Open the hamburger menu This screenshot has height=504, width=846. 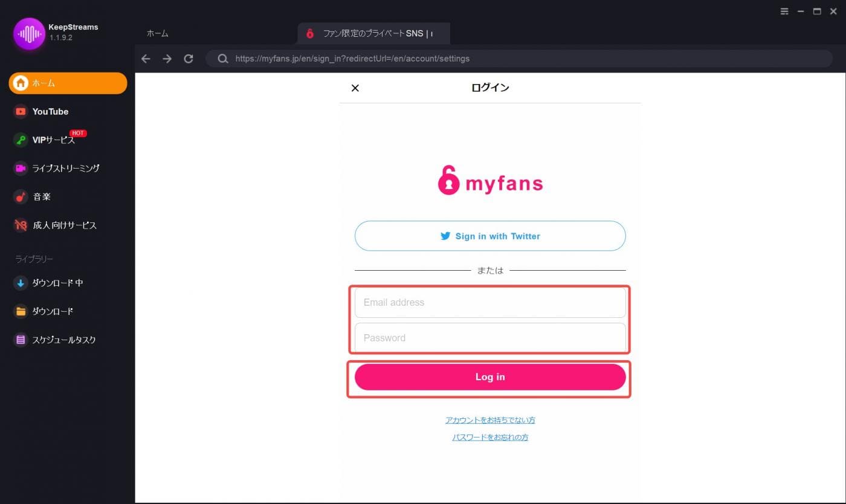click(784, 11)
